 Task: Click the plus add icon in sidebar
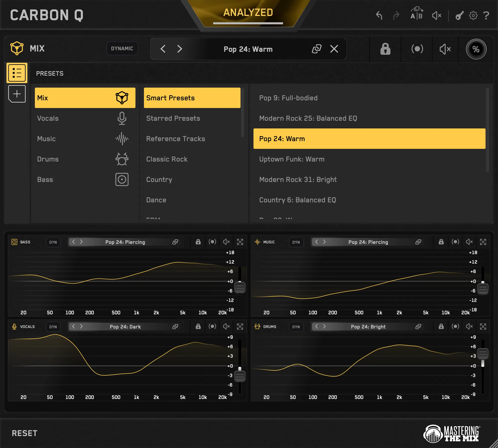(17, 94)
